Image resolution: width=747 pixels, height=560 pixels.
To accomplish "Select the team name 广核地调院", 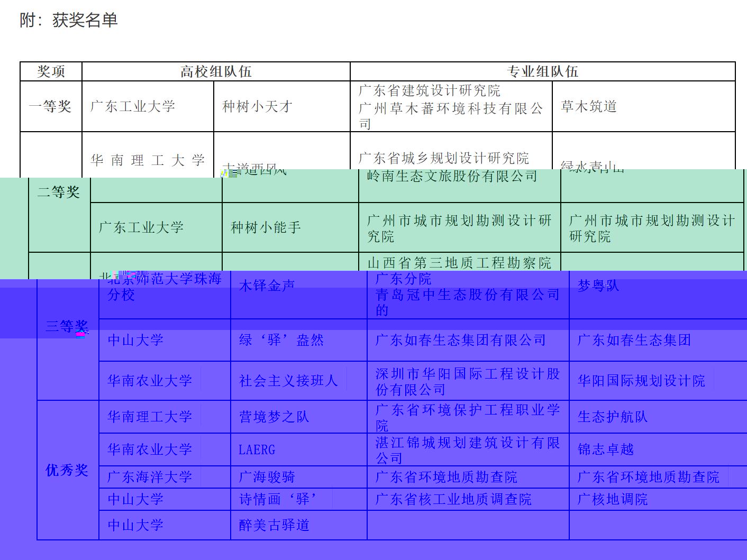I will (613, 499).
